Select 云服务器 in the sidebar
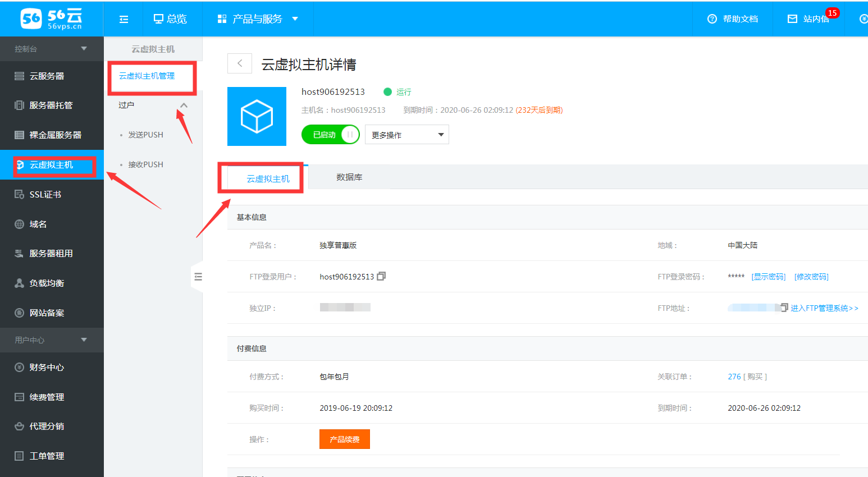 (47, 76)
